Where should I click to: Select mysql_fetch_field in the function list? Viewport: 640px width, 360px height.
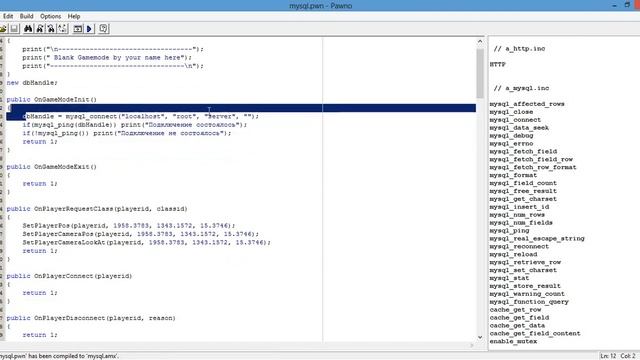[523, 151]
